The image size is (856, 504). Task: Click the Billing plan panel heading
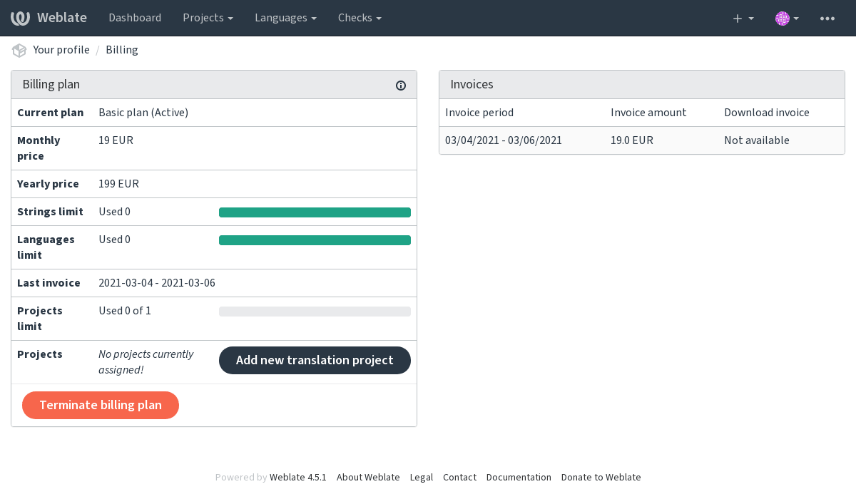click(x=51, y=84)
